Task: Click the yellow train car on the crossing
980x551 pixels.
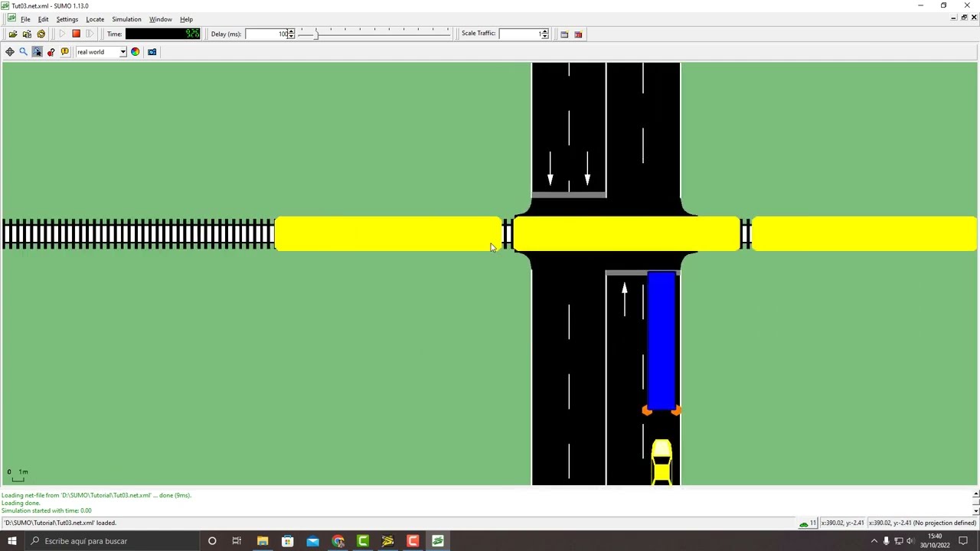Action: (626, 234)
